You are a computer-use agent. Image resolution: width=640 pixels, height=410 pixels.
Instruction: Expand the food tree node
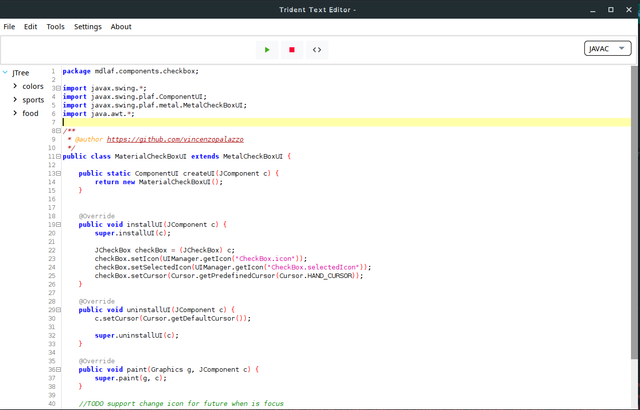click(15, 113)
